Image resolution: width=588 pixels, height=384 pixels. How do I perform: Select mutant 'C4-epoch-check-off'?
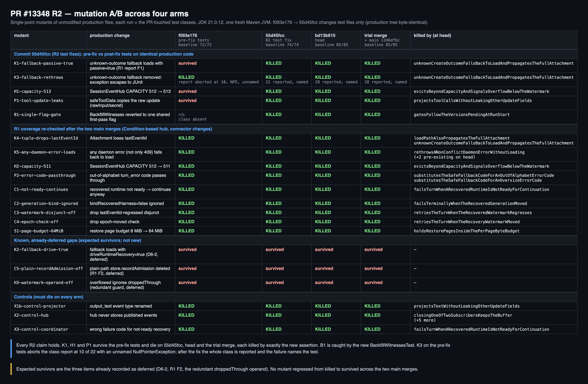[36, 222]
